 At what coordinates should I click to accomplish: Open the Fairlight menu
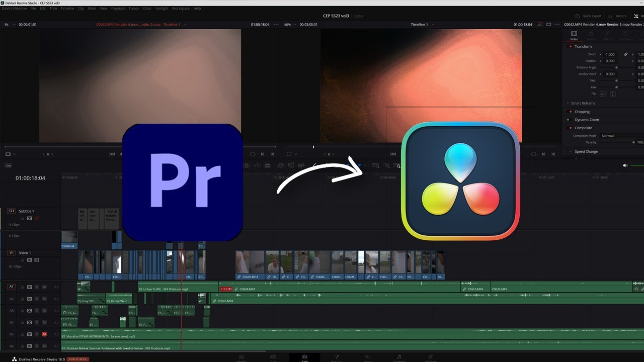point(162,9)
